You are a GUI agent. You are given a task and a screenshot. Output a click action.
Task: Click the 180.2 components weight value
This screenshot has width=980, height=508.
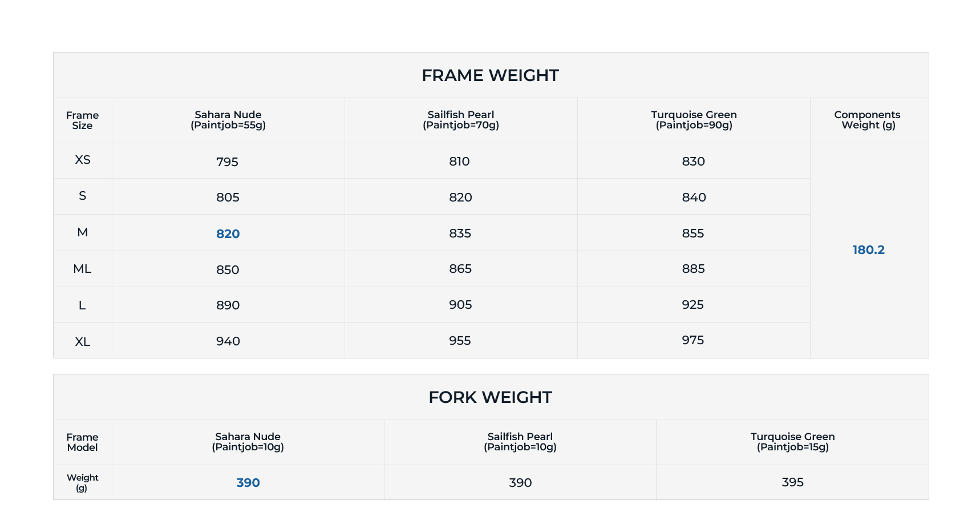coord(868,250)
